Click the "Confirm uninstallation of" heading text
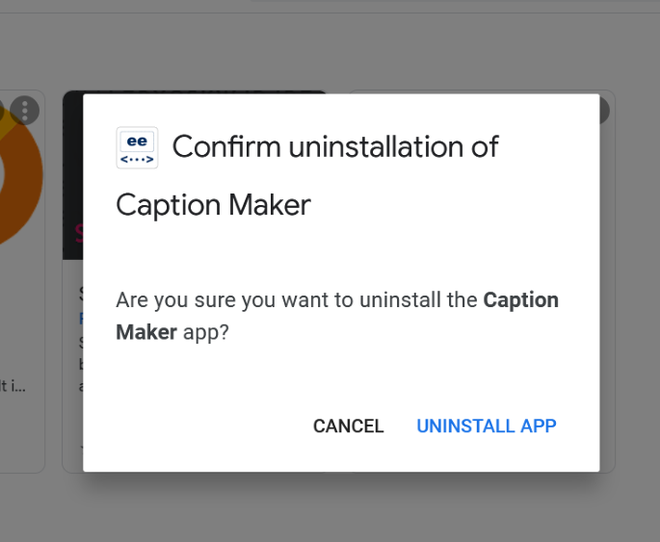 335,147
